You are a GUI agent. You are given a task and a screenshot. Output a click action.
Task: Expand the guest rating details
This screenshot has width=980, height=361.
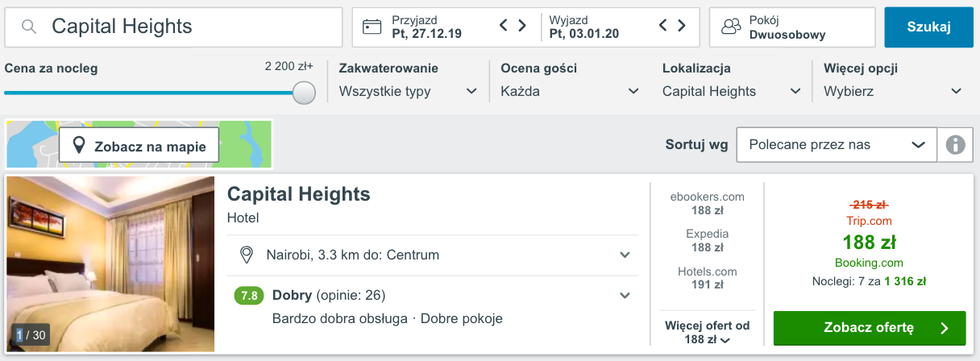pyautogui.click(x=624, y=296)
